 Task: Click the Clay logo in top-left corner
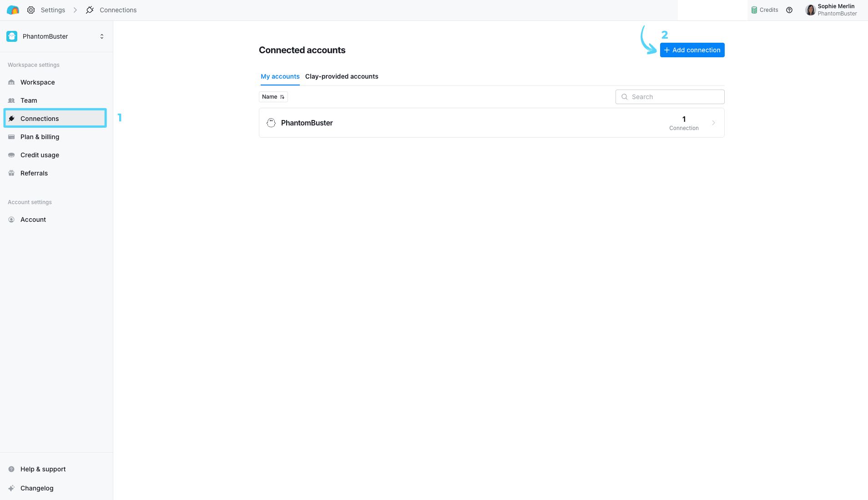tap(13, 10)
